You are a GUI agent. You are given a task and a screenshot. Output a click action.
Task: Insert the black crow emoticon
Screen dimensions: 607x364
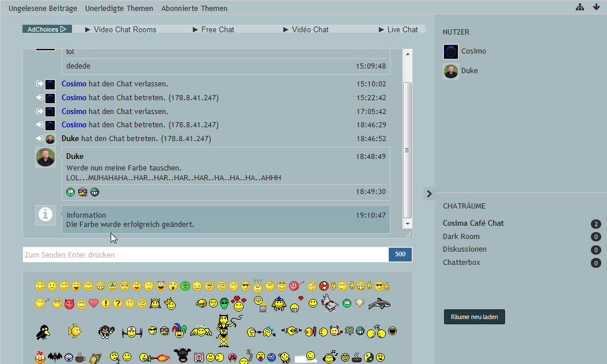pyautogui.click(x=43, y=331)
